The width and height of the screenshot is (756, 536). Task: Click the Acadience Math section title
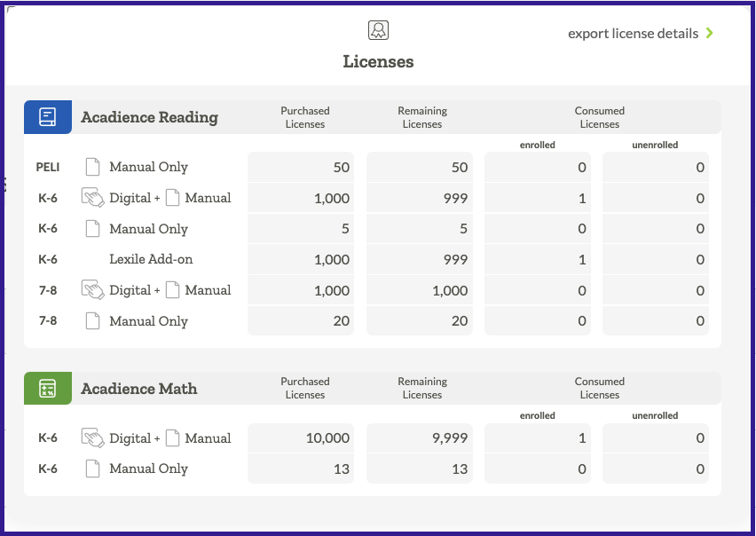pyautogui.click(x=139, y=388)
